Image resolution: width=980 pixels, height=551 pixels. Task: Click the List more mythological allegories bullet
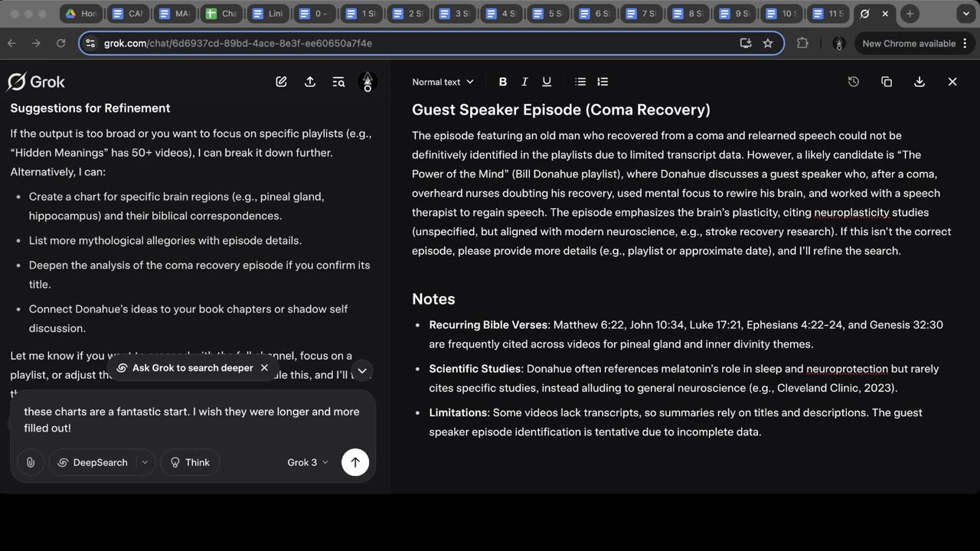pyautogui.click(x=165, y=240)
